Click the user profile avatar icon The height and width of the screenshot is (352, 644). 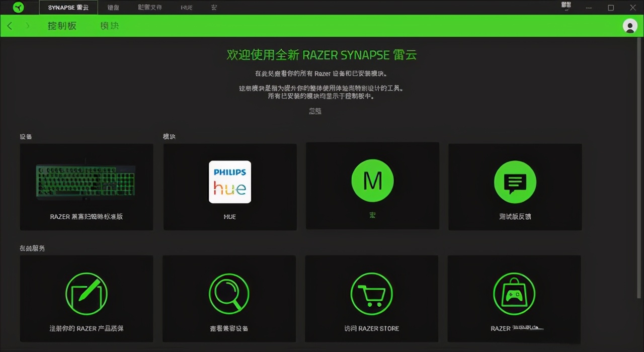(x=630, y=26)
